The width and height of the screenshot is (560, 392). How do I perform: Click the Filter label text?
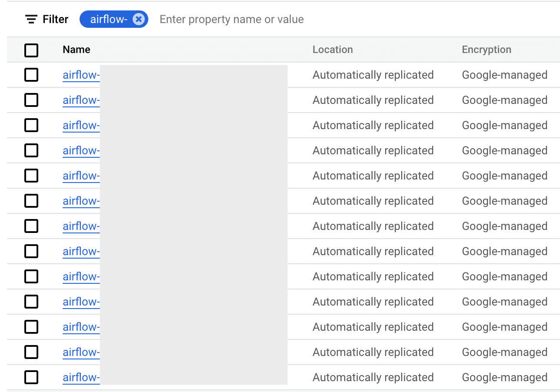coord(55,19)
